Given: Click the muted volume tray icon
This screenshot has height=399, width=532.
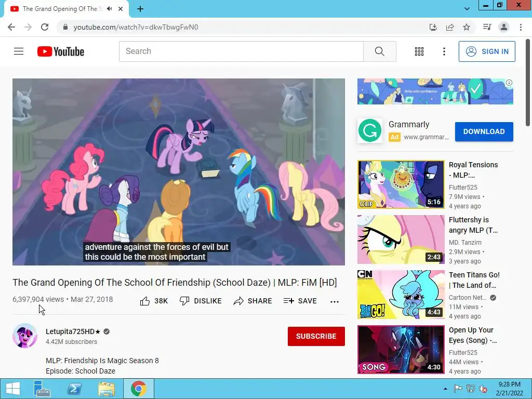Looking at the screenshot, I should 483,389.
